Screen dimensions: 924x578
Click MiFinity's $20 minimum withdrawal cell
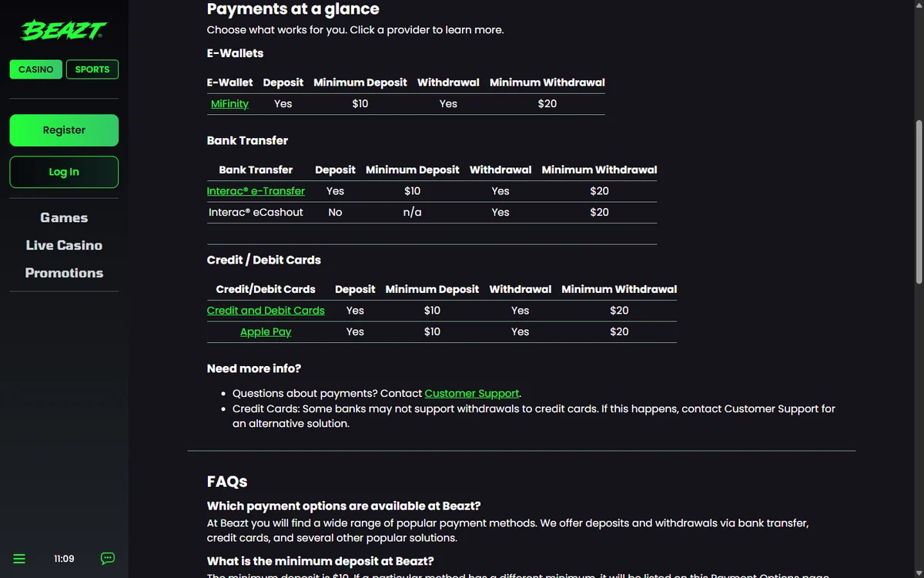tap(547, 103)
